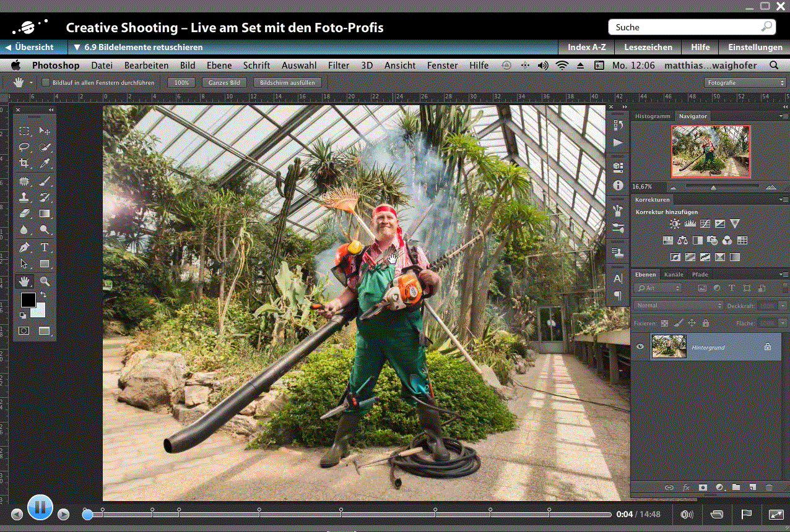Viewport: 790px width, 532px height.
Task: Select the Gradient tool
Action: click(45, 213)
